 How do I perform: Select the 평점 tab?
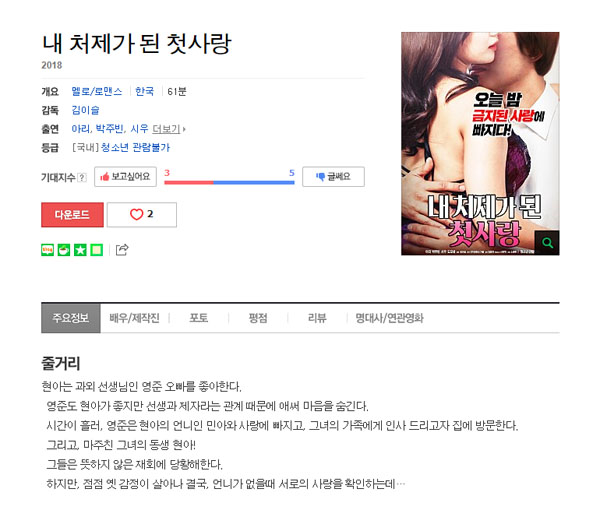[x=258, y=318]
